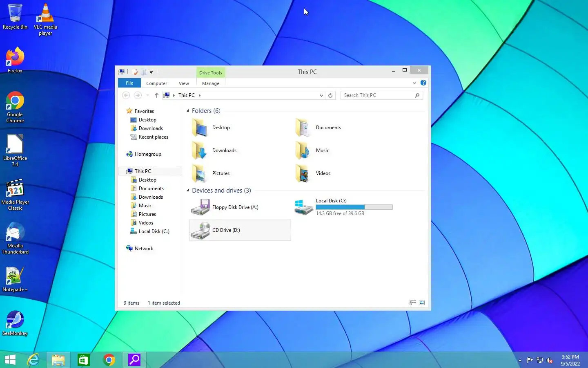
Task: Select Favorites in navigation pane
Action: tap(144, 111)
